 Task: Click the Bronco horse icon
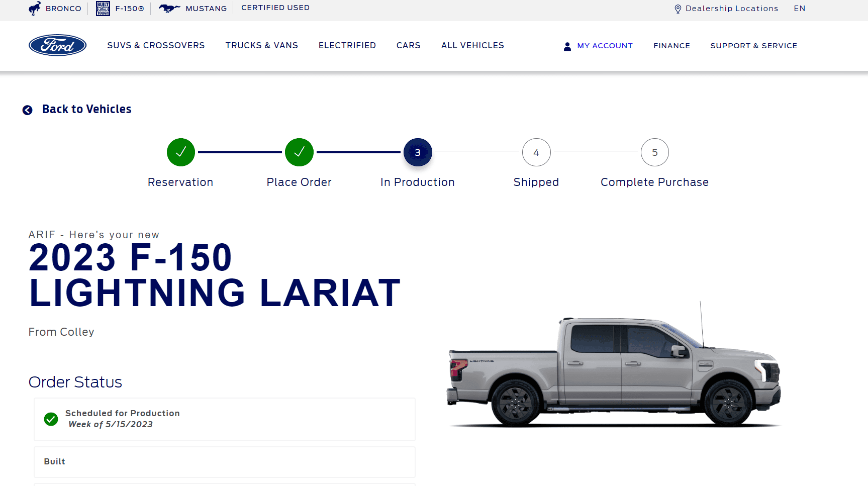click(35, 9)
